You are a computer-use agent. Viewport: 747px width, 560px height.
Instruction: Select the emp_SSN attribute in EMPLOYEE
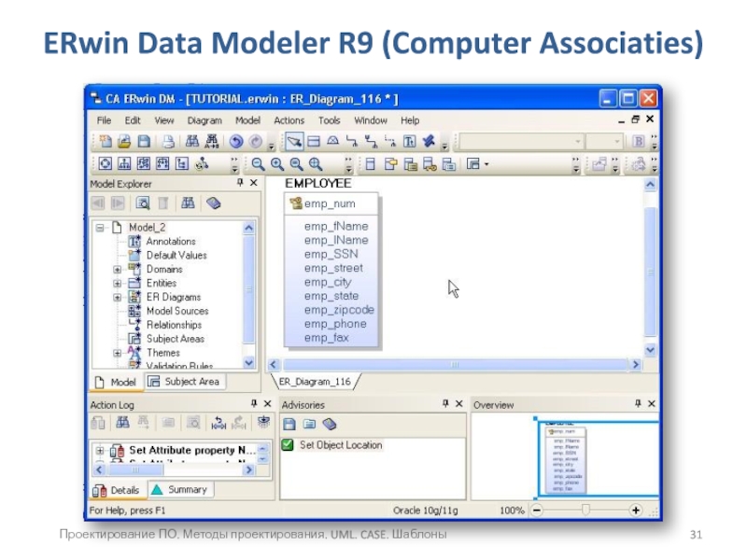(x=331, y=254)
